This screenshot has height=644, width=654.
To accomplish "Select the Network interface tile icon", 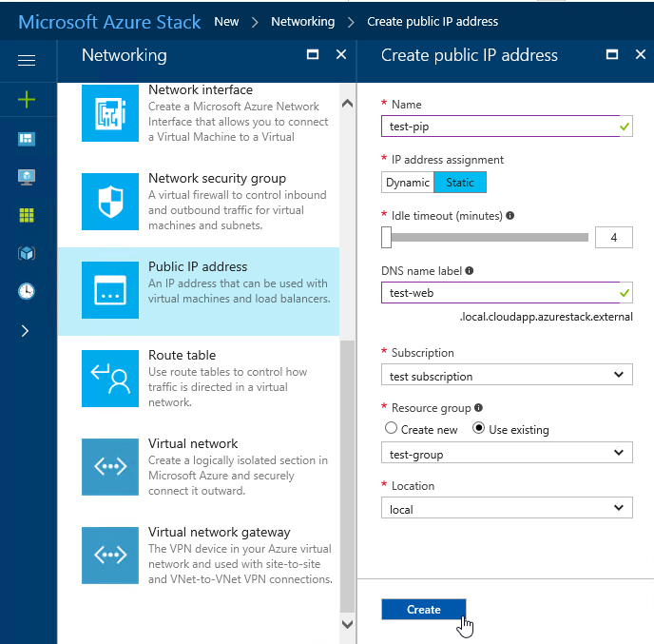I will pos(110,113).
